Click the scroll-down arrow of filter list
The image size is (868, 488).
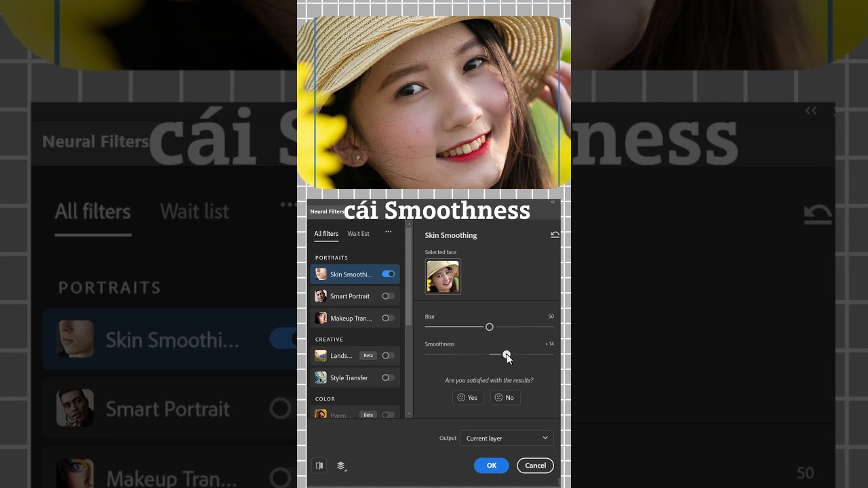tap(409, 413)
